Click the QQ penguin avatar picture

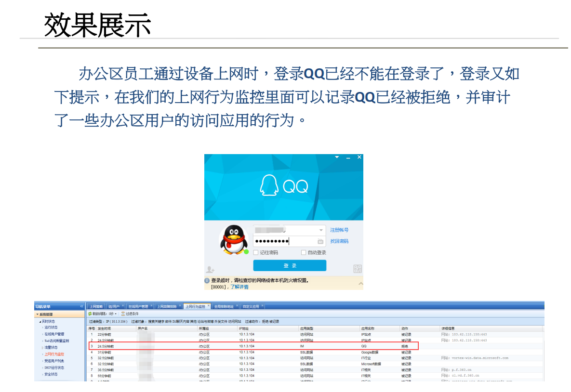point(233,239)
